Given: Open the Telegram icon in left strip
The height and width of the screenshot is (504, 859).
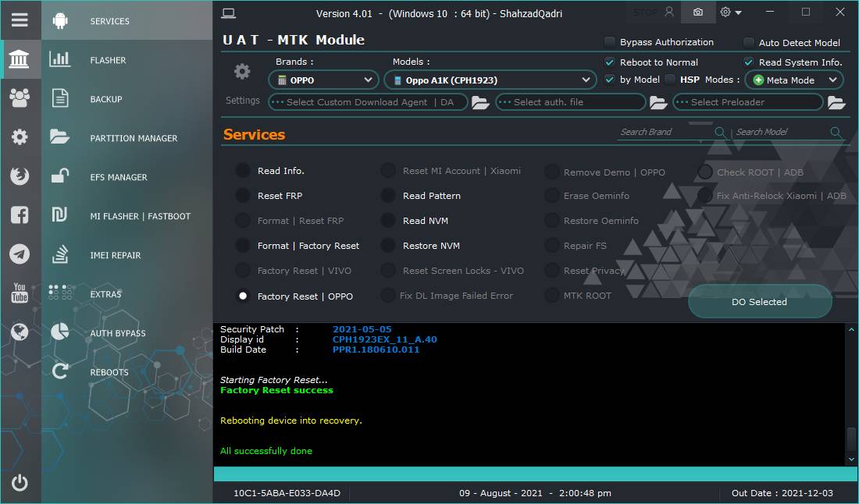Looking at the screenshot, I should 20,254.
